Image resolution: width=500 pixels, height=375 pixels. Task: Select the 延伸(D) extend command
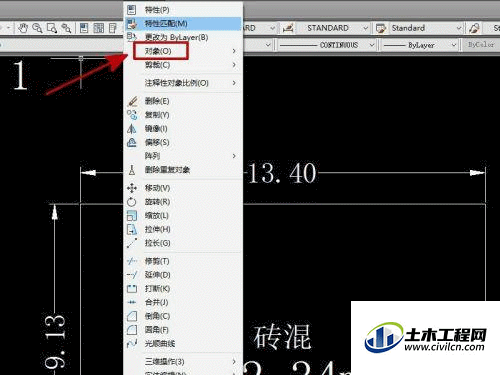(x=183, y=275)
